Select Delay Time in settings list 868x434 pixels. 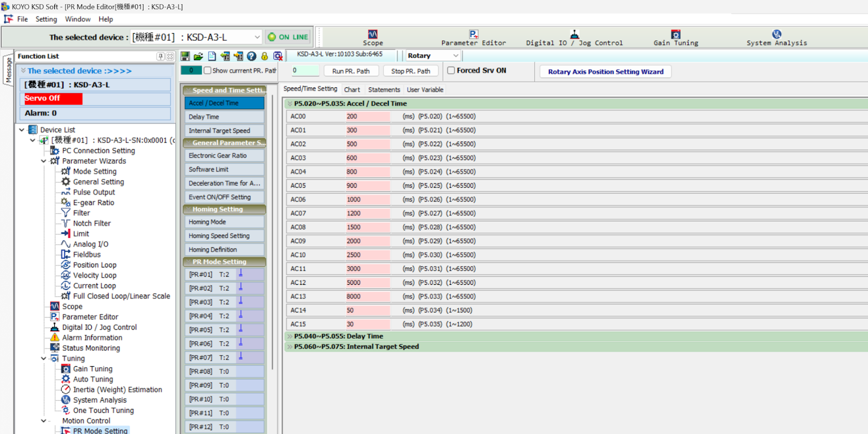(225, 117)
